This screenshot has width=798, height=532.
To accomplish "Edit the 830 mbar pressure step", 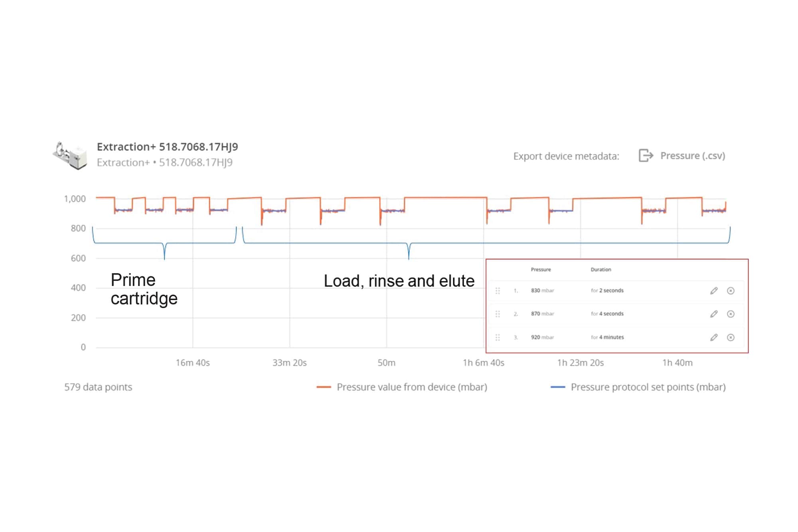I will tap(714, 291).
